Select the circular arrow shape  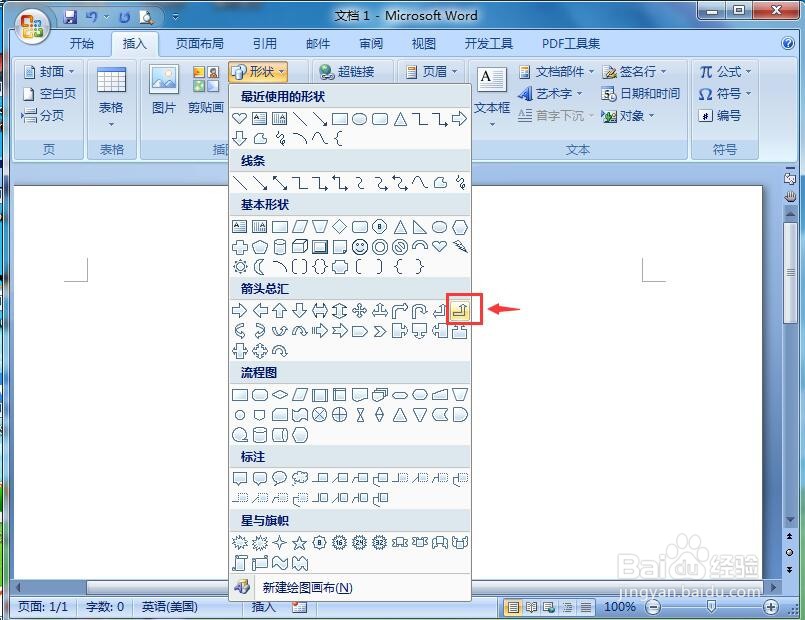tap(280, 351)
